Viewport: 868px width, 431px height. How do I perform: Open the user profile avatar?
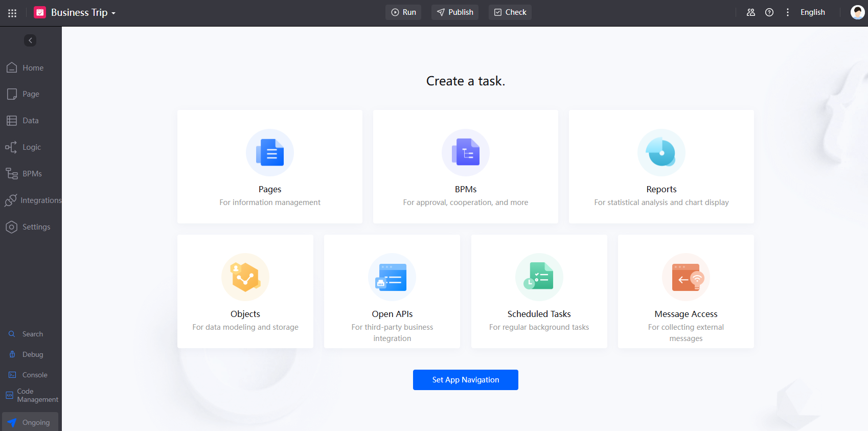(857, 12)
